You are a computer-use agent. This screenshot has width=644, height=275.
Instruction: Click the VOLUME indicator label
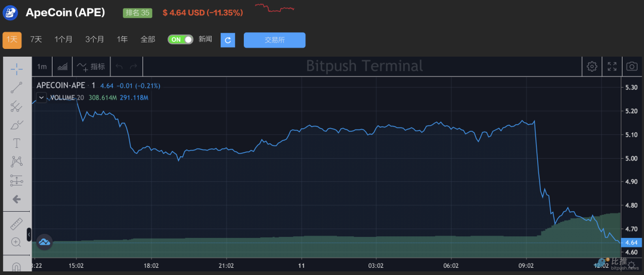pyautogui.click(x=63, y=98)
